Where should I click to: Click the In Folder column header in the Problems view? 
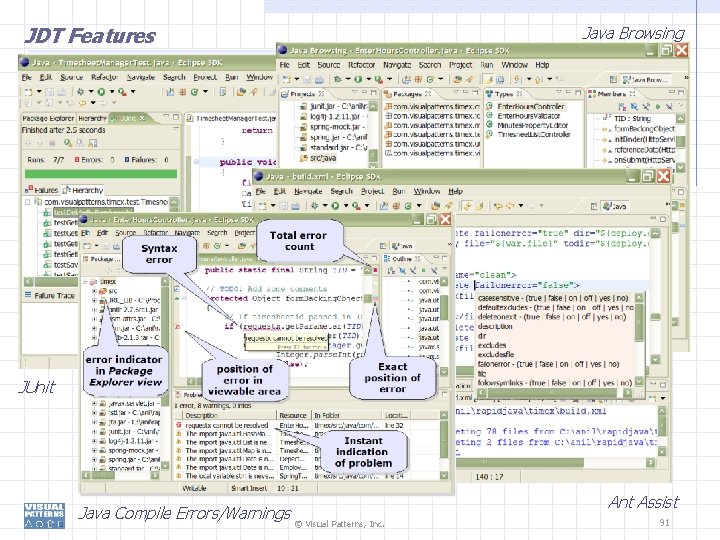(347, 415)
